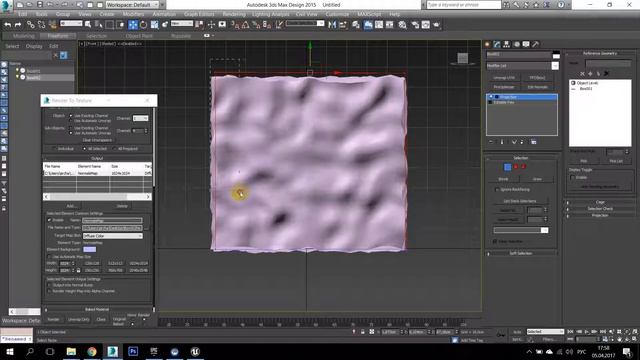Open the Modify command panel tab

pos(497,44)
